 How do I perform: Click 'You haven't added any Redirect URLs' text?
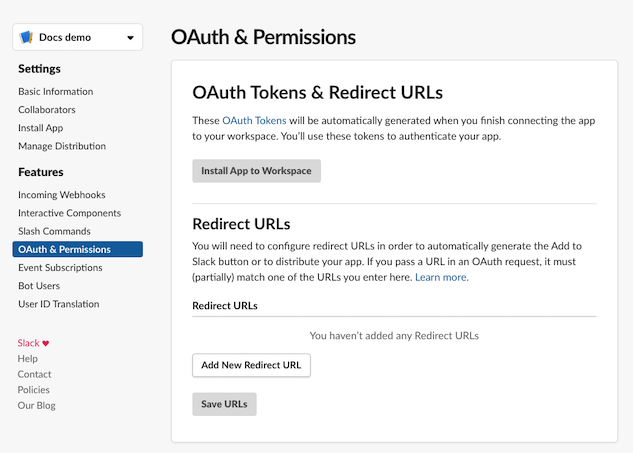click(394, 336)
